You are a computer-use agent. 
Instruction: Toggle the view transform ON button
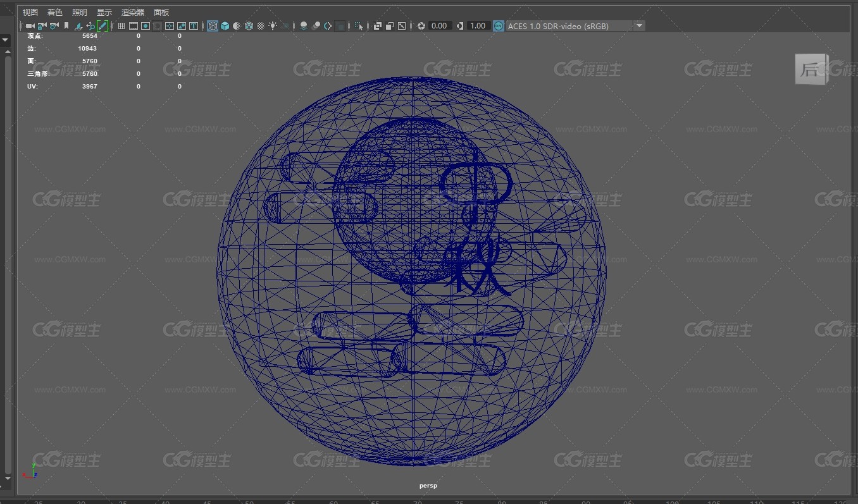[x=499, y=26]
